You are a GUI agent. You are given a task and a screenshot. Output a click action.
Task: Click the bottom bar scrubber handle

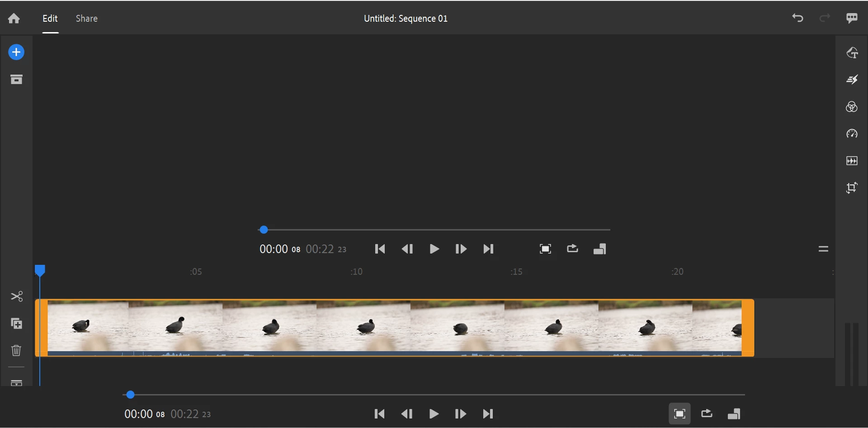point(130,395)
